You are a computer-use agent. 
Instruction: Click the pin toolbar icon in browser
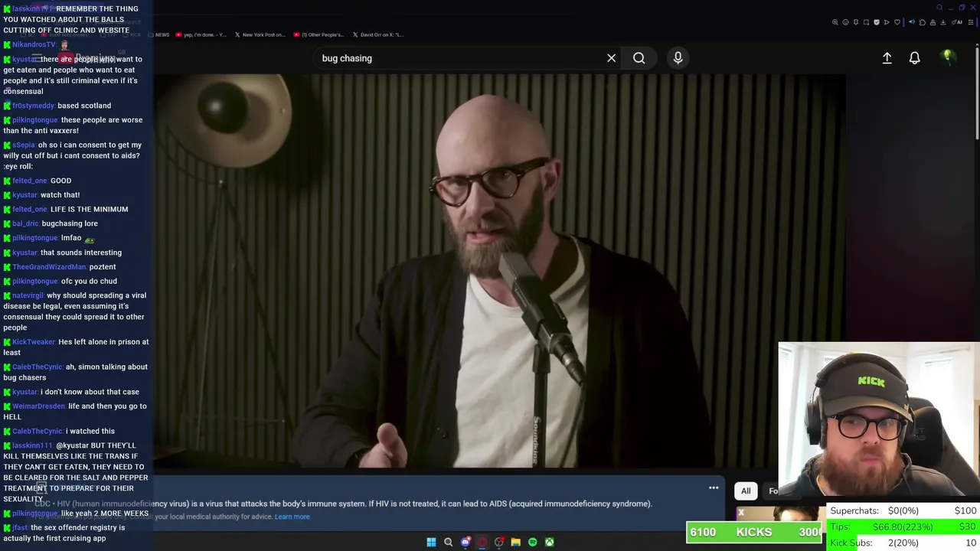(x=856, y=22)
